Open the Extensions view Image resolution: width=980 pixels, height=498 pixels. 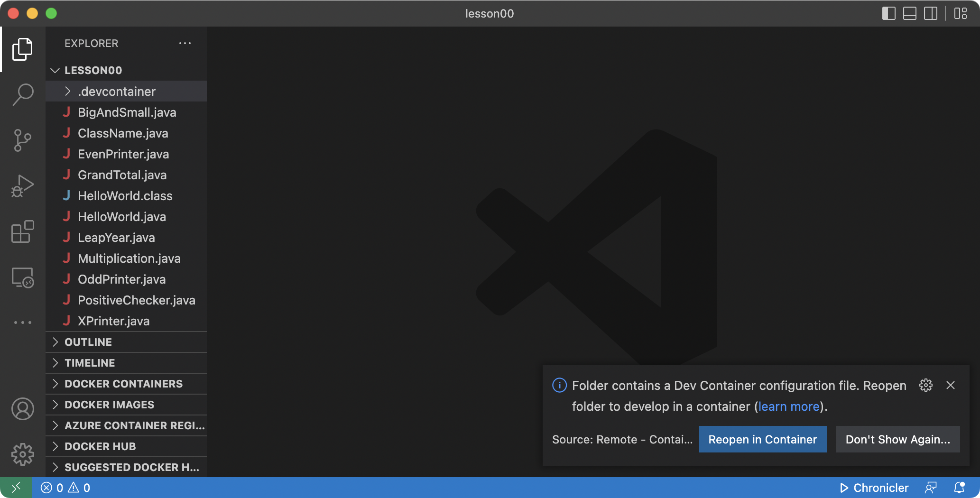point(22,232)
